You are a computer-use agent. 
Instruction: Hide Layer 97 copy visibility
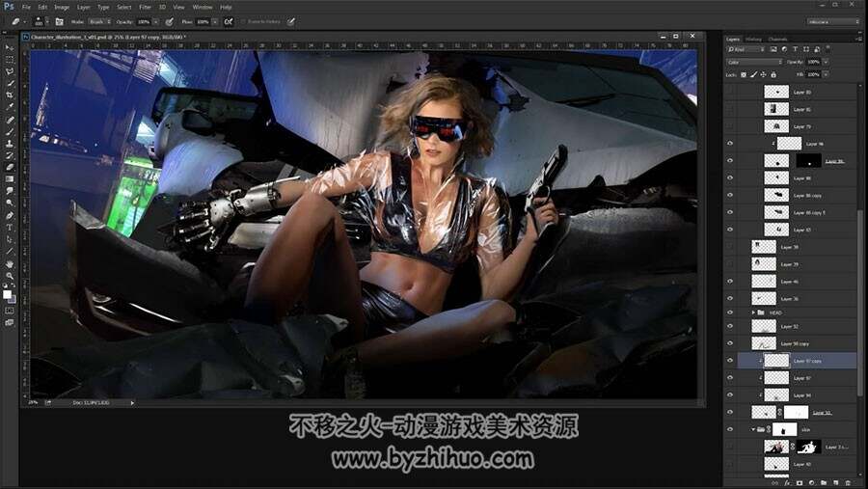[730, 361]
